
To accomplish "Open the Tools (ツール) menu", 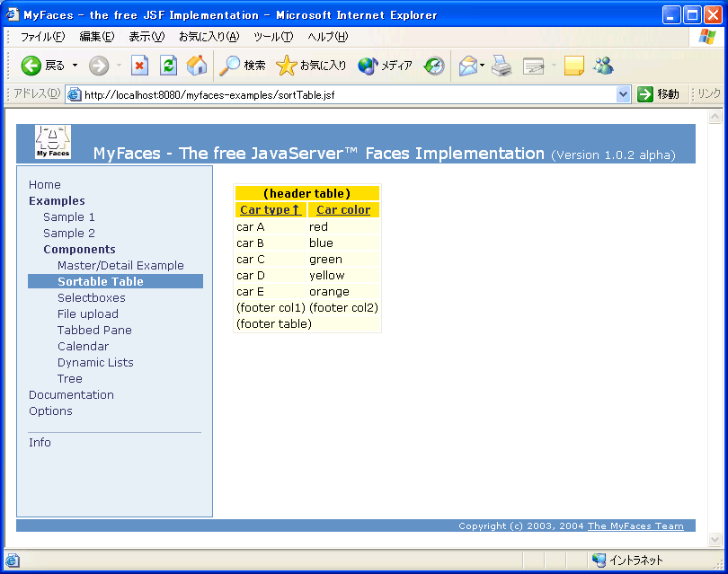I will point(273,37).
